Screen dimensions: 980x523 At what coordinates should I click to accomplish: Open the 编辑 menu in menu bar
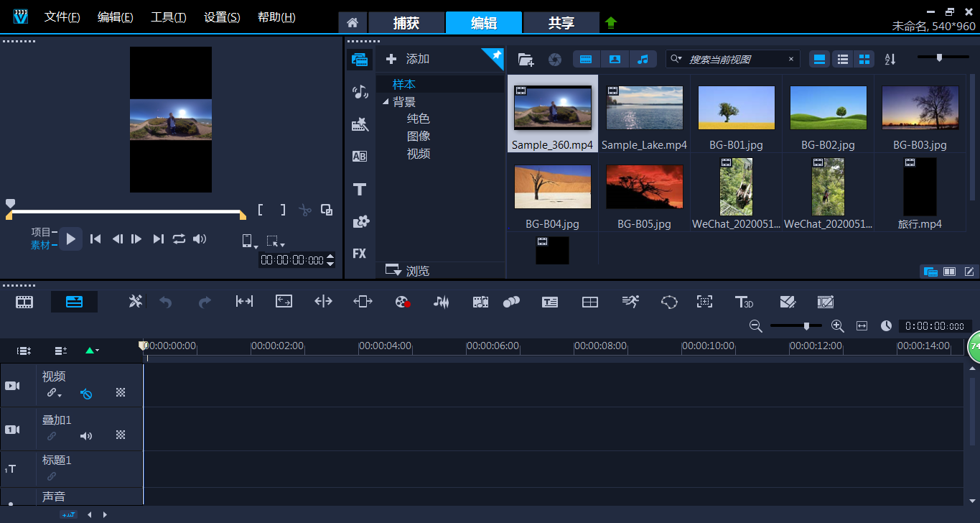click(115, 17)
